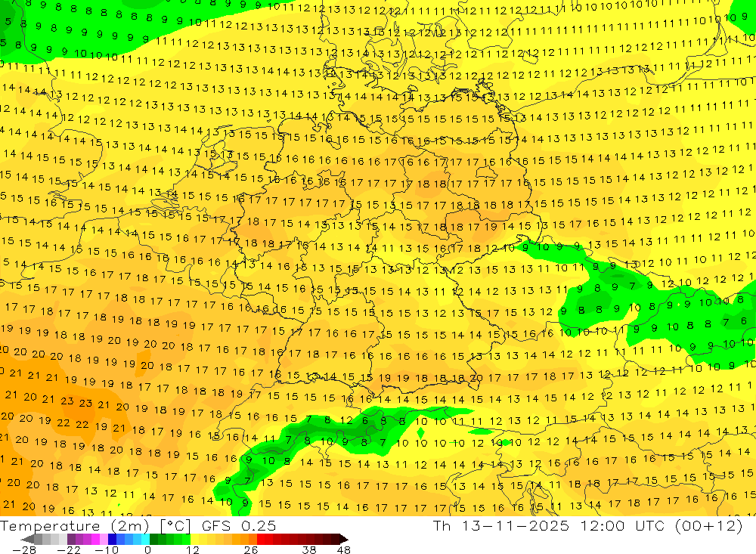This screenshot has height=554, width=756.
Task: Click the 'GFS 0.25' model label
Action: click(239, 525)
